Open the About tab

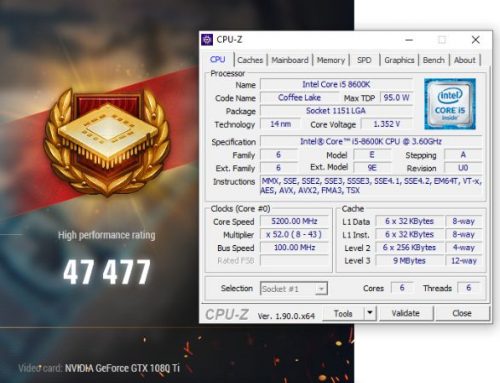pyautogui.click(x=464, y=60)
